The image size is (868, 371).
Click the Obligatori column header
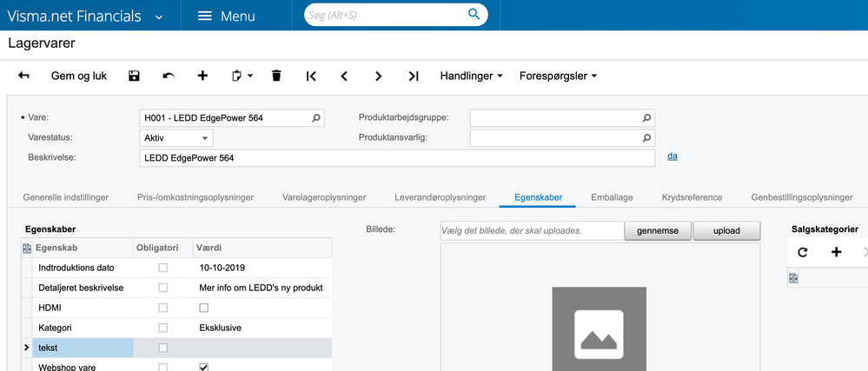(x=162, y=248)
